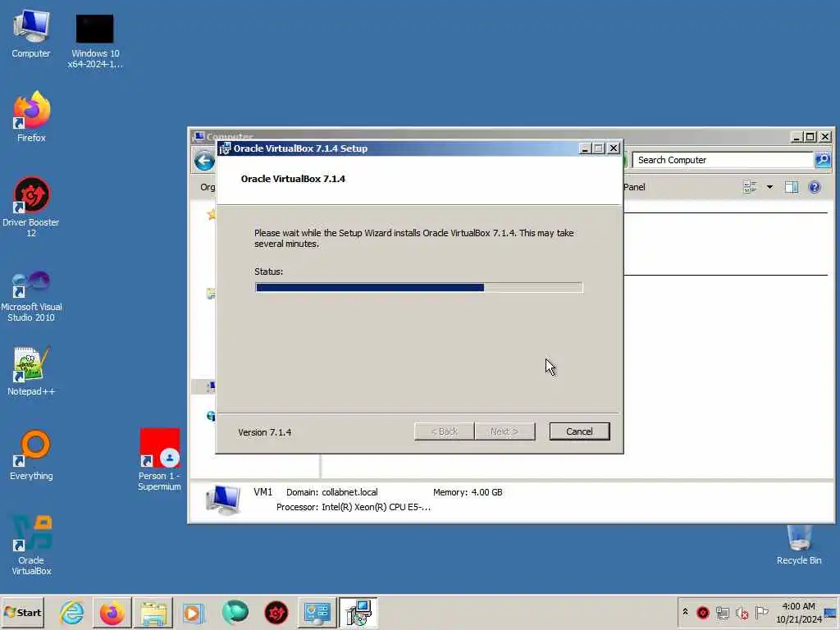Toggle the preview pane in Computer window

pyautogui.click(x=792, y=187)
